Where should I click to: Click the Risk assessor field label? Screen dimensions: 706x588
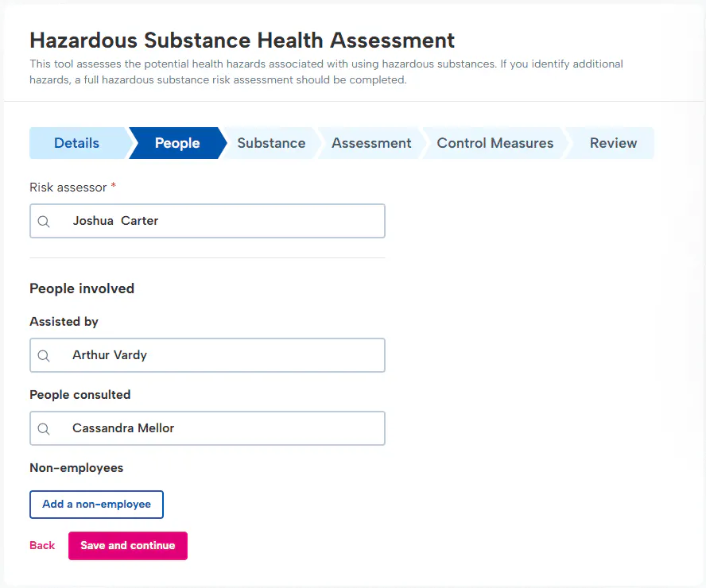68,187
